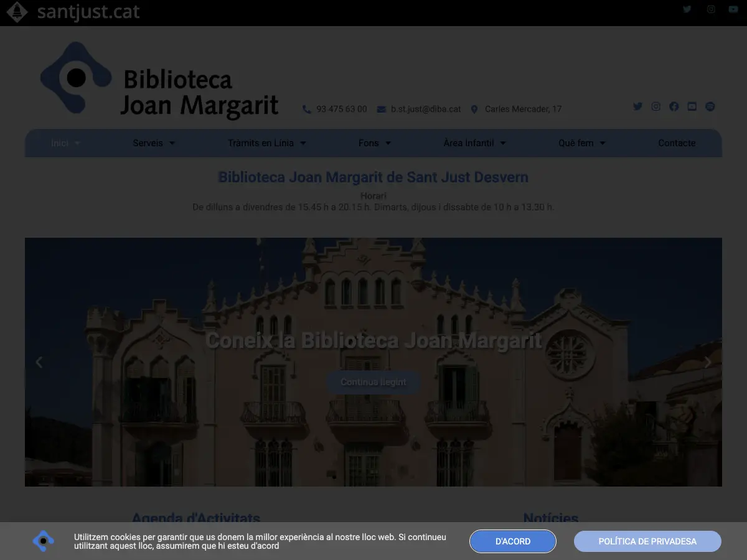
Task: Go to previous slide with left arrow
Action: tap(39, 362)
